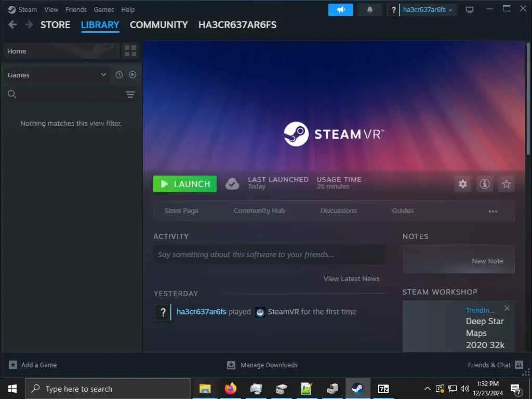The height and width of the screenshot is (399, 532).
Task: Open Windows Start menu
Action: [x=12, y=389]
